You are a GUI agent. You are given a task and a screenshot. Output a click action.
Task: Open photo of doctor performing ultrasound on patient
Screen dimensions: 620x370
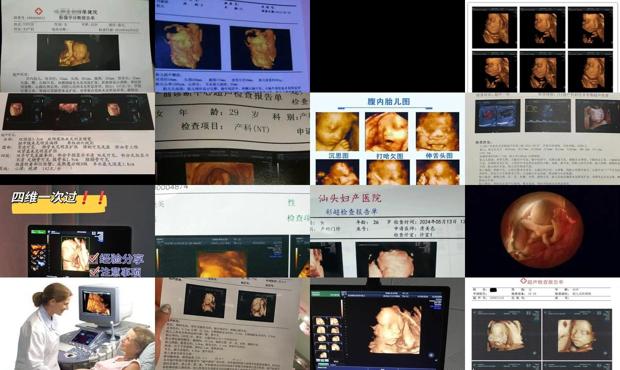click(77, 324)
